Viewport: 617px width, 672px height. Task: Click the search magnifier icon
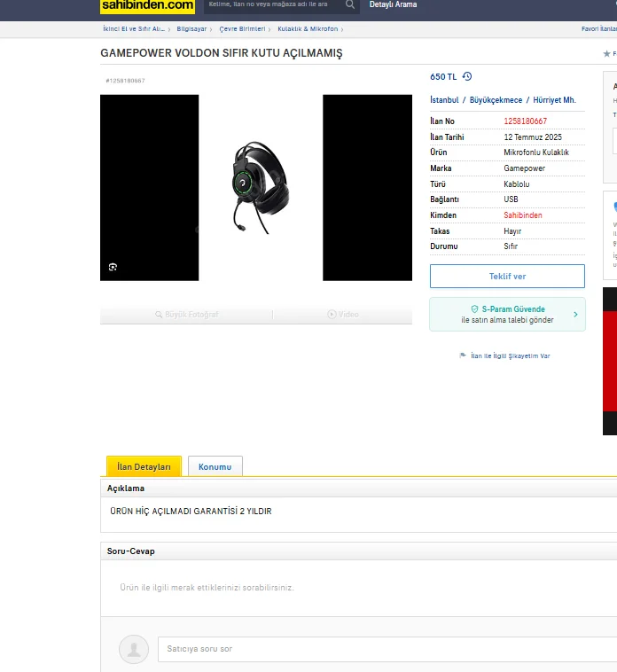pos(350,4)
